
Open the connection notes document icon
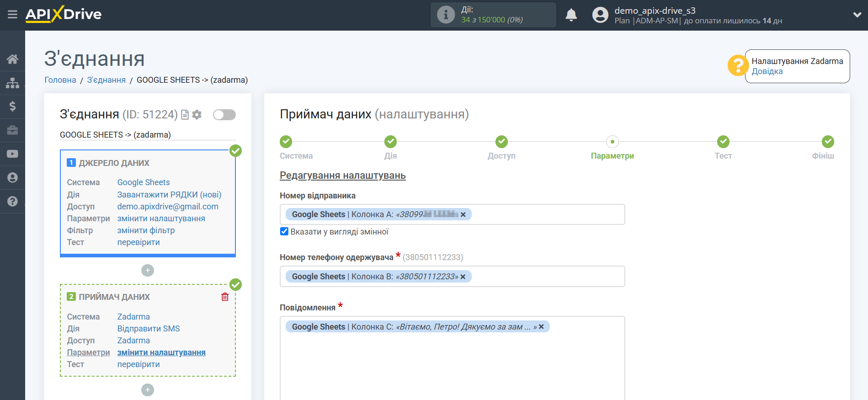point(185,115)
